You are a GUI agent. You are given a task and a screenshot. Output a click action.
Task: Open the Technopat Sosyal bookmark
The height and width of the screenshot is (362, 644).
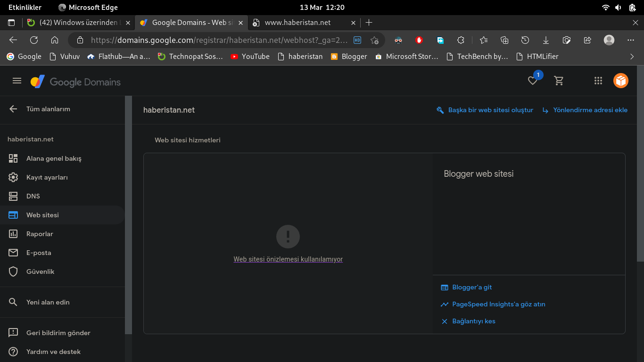(190, 57)
